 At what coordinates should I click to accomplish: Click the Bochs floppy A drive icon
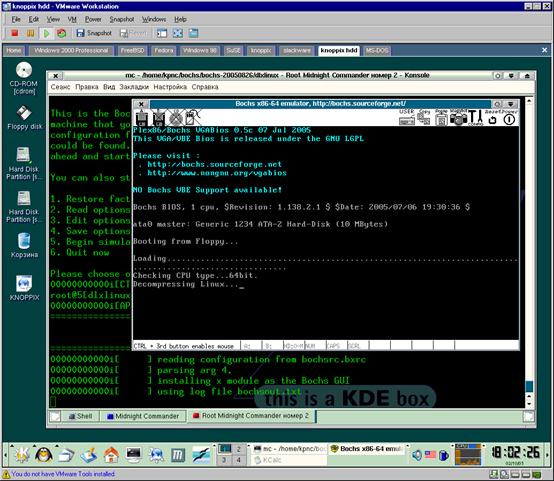[142, 118]
